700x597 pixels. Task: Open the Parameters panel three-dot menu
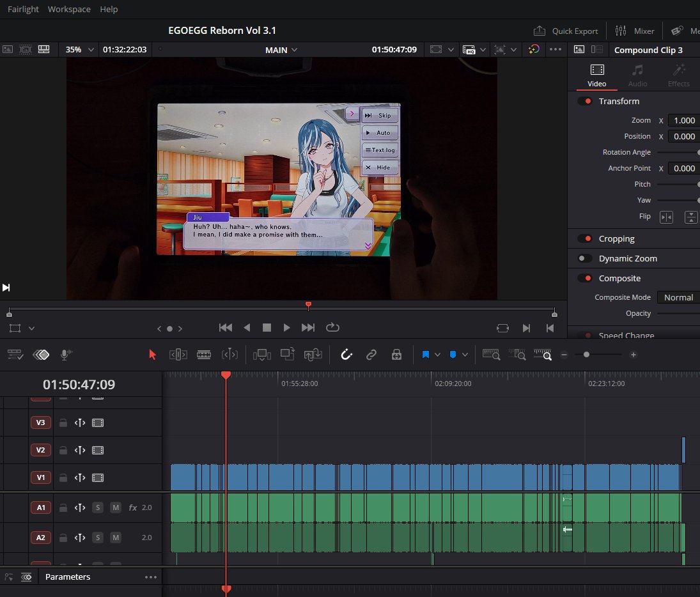coord(151,577)
